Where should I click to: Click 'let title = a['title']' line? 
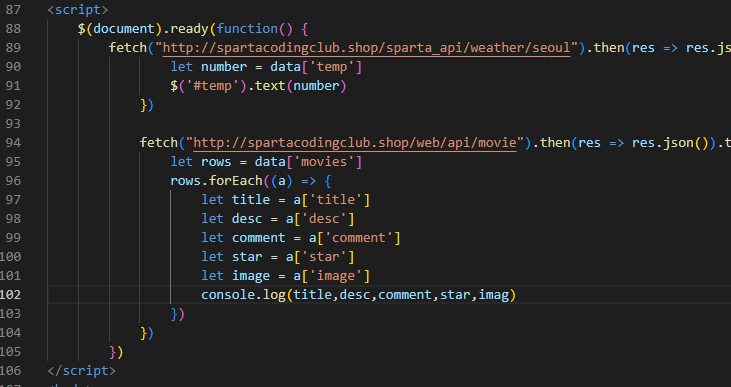click(285, 200)
